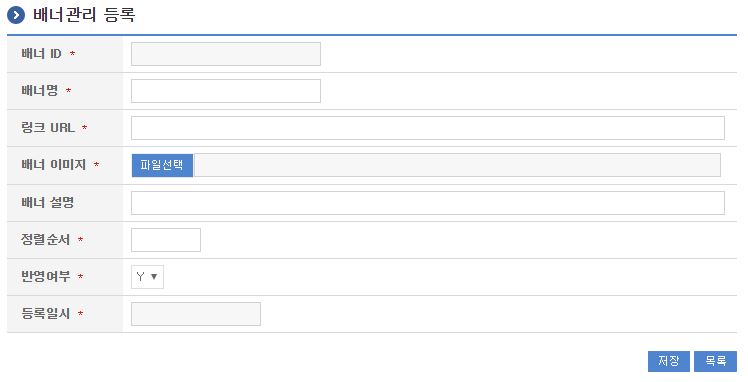
Task: Click the 정렬순서 number field
Action: [166, 240]
